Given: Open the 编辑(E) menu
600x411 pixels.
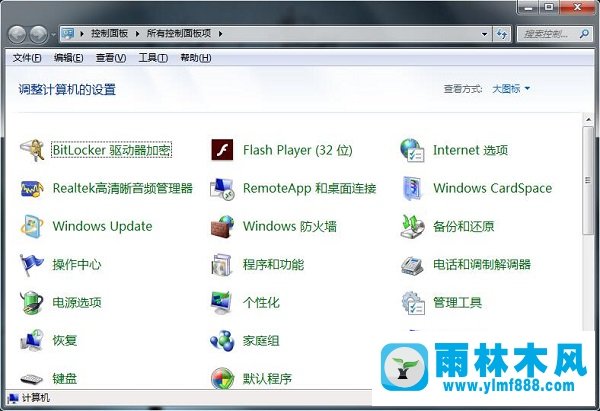Looking at the screenshot, I should coord(68,58).
